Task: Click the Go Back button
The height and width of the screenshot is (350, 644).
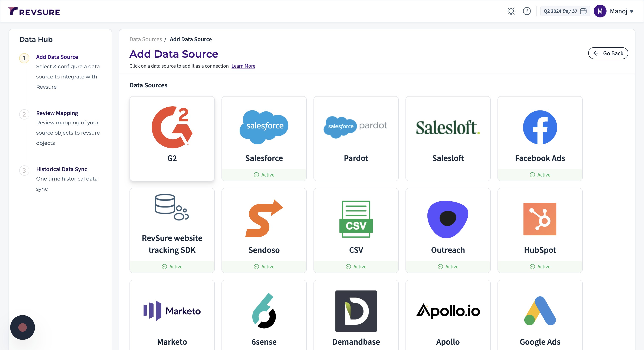Action: pos(608,53)
